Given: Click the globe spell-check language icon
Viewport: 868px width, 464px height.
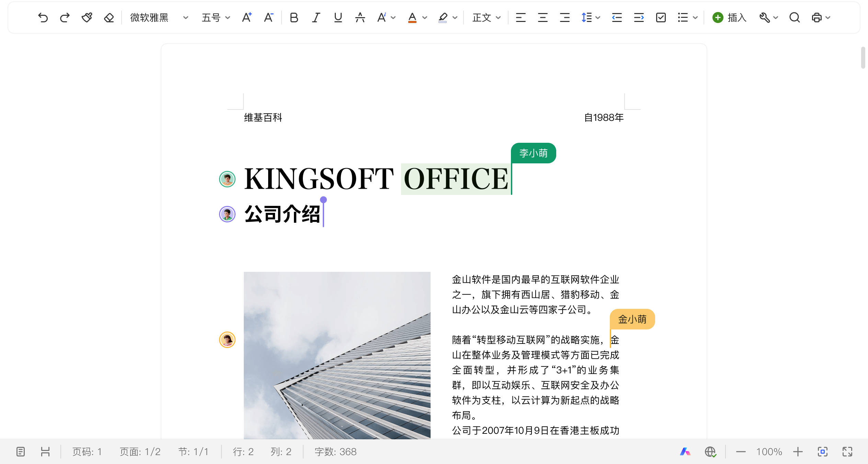Looking at the screenshot, I should coord(710,452).
